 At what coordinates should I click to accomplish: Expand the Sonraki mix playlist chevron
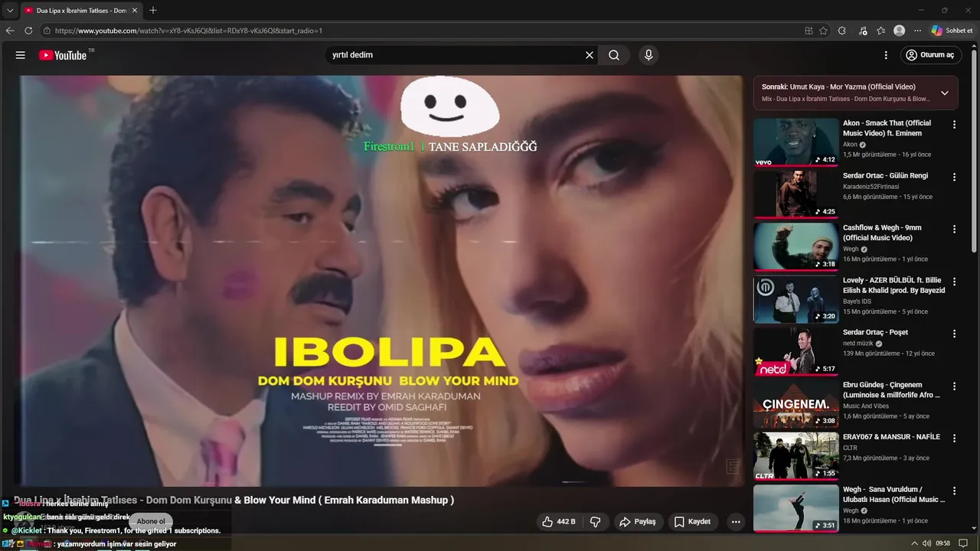point(945,93)
